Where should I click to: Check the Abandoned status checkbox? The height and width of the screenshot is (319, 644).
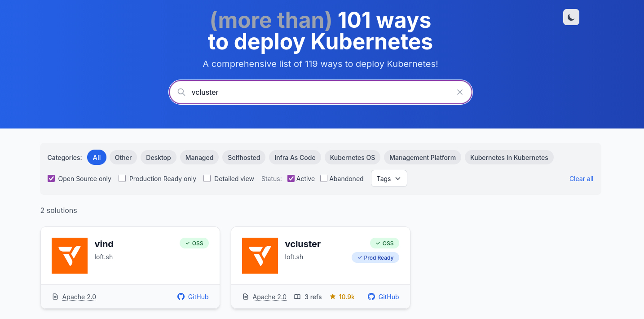pyautogui.click(x=324, y=178)
